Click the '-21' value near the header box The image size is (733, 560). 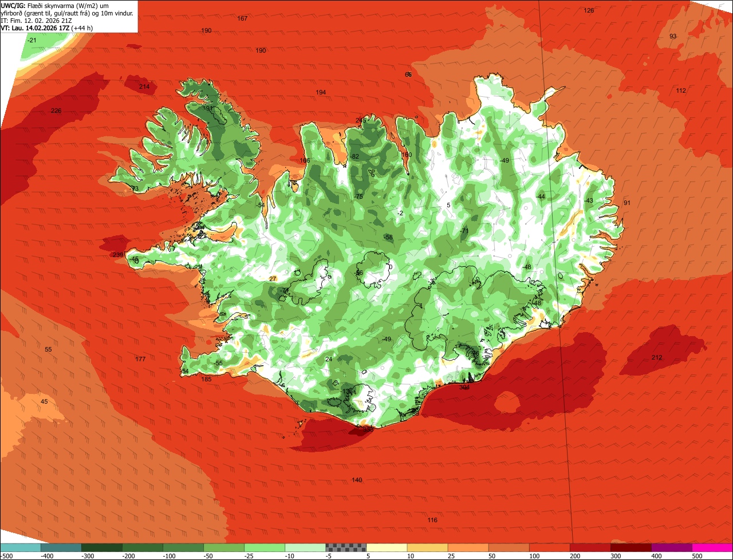(x=32, y=40)
